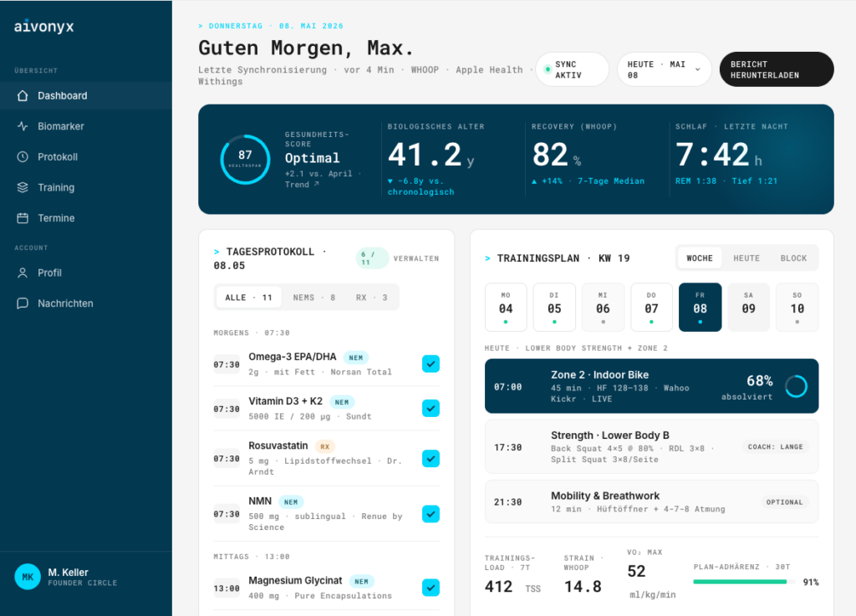
Task: Open the Zone 2 Indoor Bike session
Action: [651, 386]
